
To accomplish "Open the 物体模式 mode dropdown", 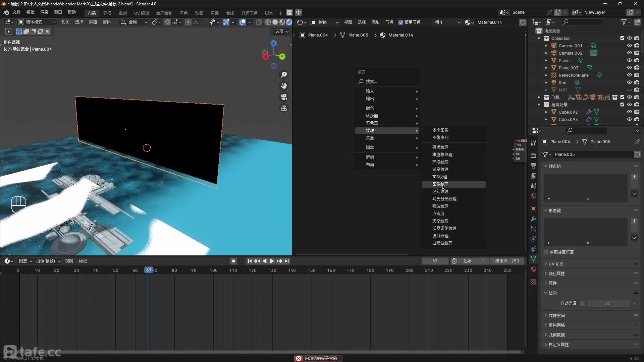I will coord(37,22).
